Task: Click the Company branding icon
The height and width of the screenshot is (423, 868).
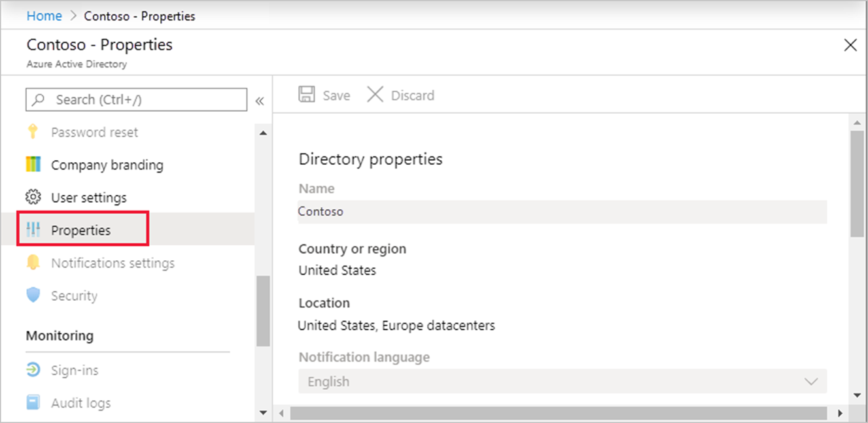Action: click(33, 165)
